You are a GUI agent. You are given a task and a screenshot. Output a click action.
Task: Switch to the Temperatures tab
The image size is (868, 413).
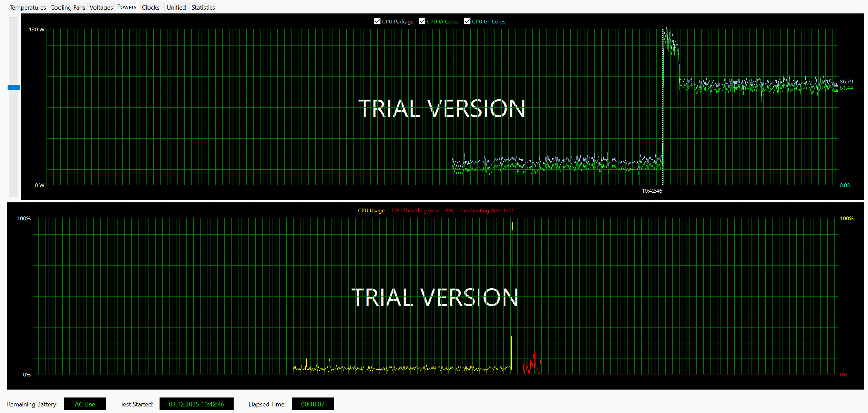pyautogui.click(x=28, y=7)
